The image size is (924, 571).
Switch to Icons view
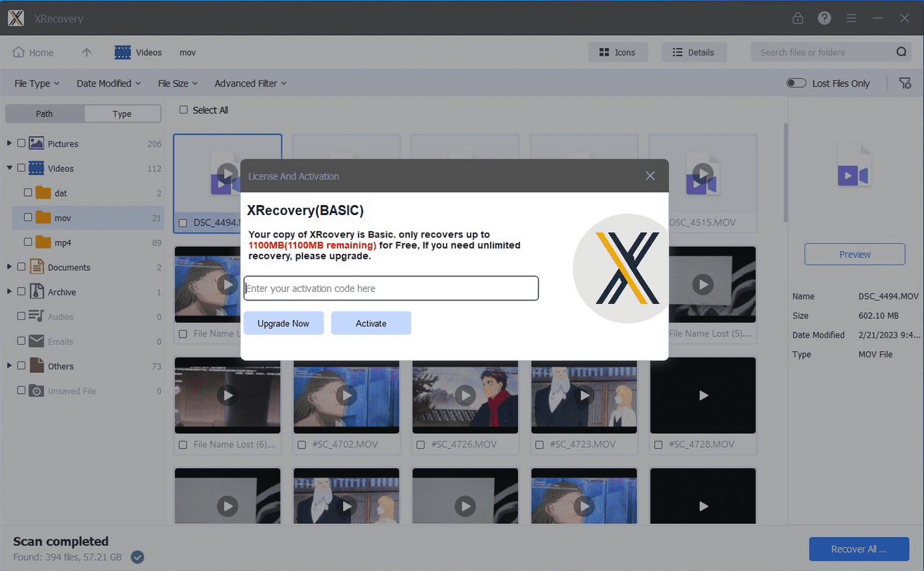[617, 52]
